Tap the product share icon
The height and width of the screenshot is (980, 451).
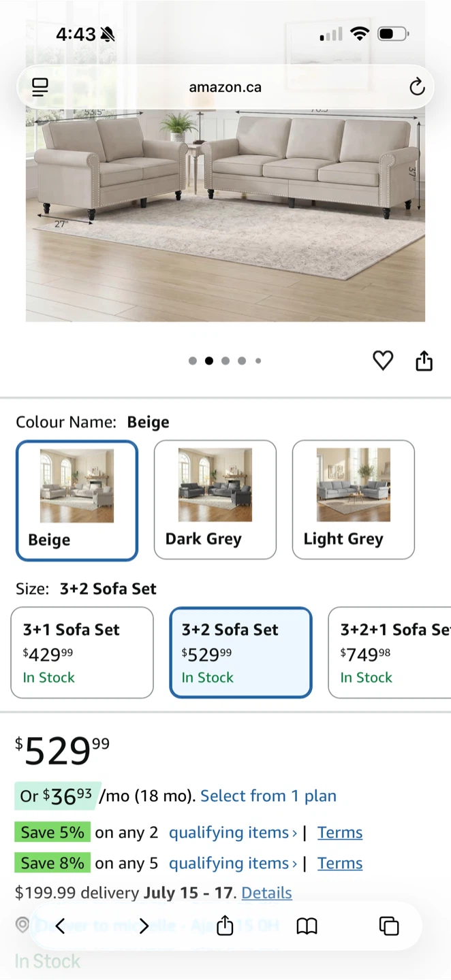coord(424,361)
